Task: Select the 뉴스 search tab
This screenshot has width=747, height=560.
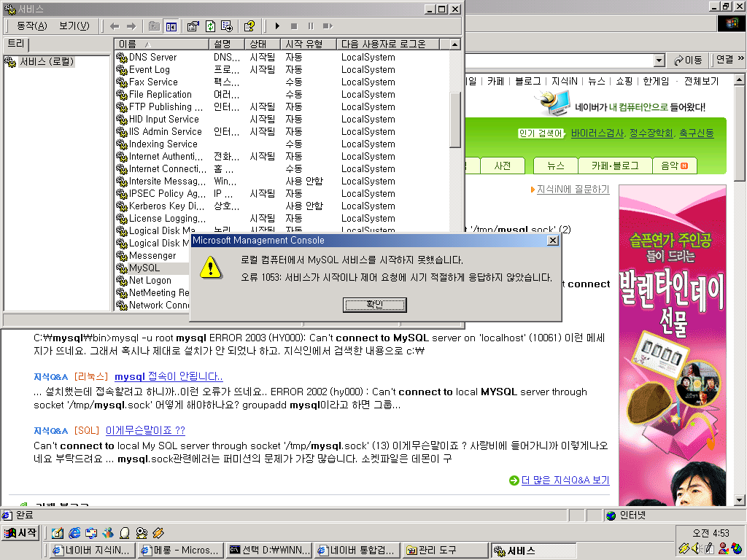Action: (555, 166)
